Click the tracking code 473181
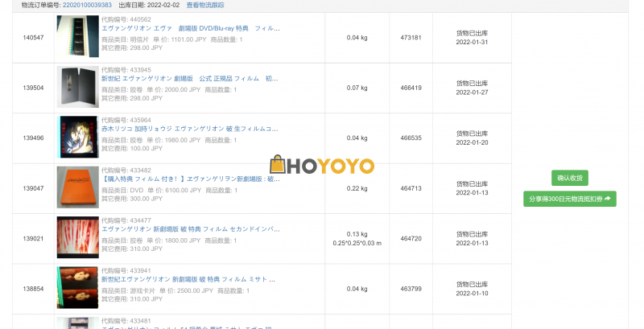 point(411,37)
